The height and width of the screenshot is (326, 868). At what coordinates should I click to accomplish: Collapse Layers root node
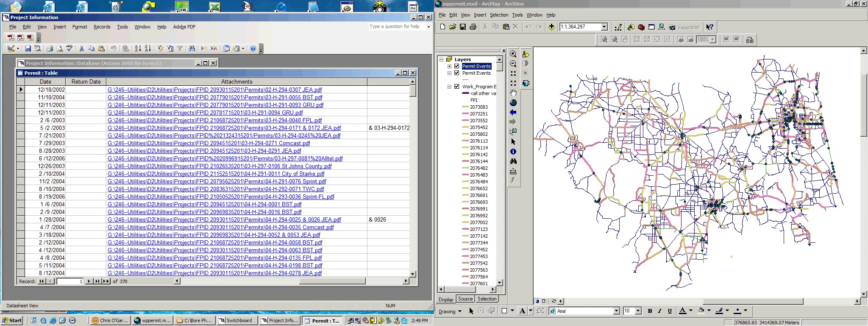click(441, 59)
